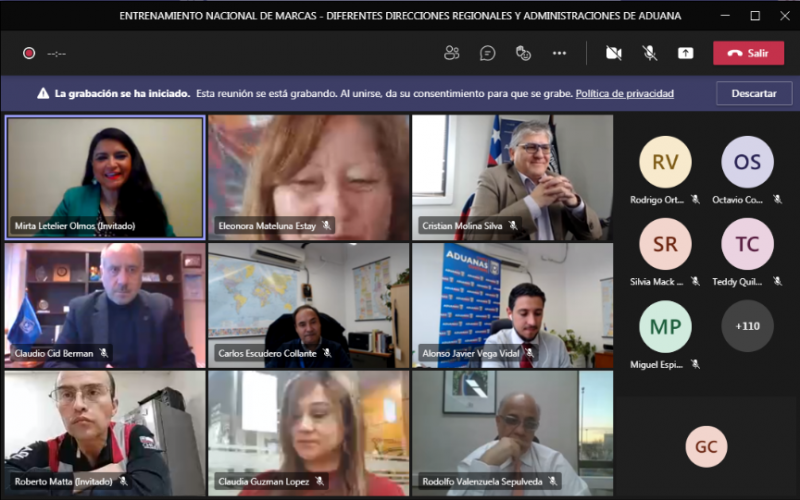Click the Octavio Co... name label
This screenshot has width=800, height=500.
(737, 199)
